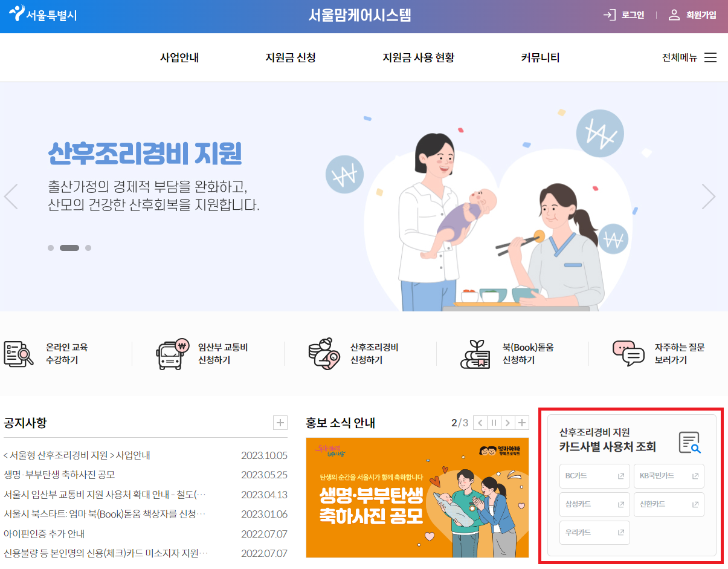The image size is (728, 569).
Task: Select the second carousel indicator dot
Action: (x=68, y=247)
